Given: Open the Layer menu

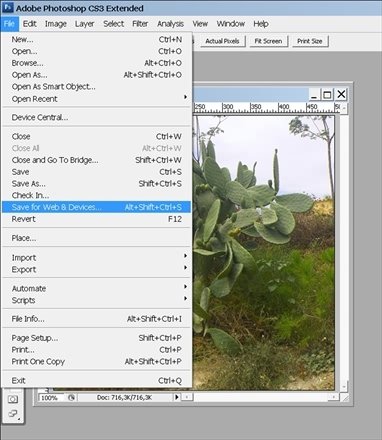Looking at the screenshot, I should [x=84, y=24].
